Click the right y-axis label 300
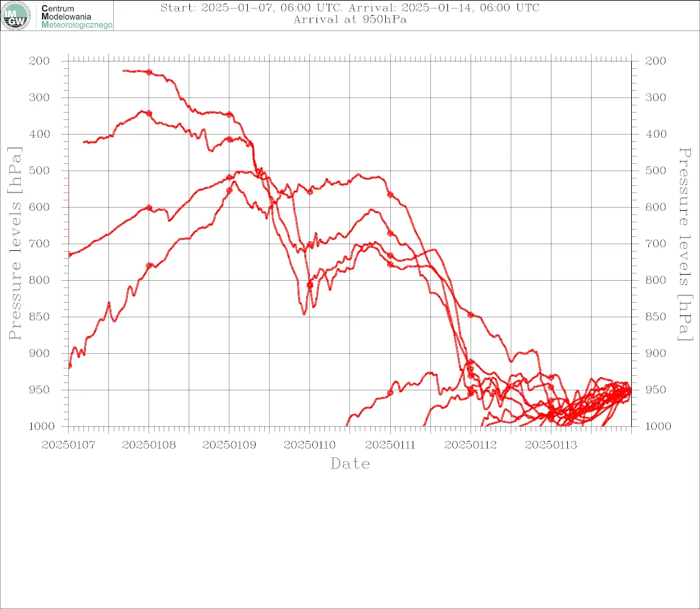This screenshot has width=700, height=609. click(656, 97)
